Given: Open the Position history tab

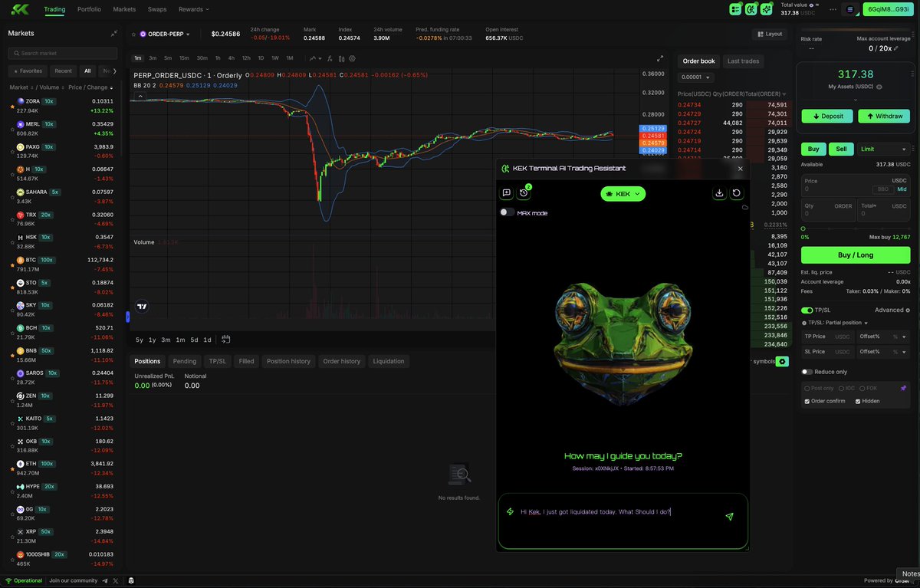Looking at the screenshot, I should (288, 361).
